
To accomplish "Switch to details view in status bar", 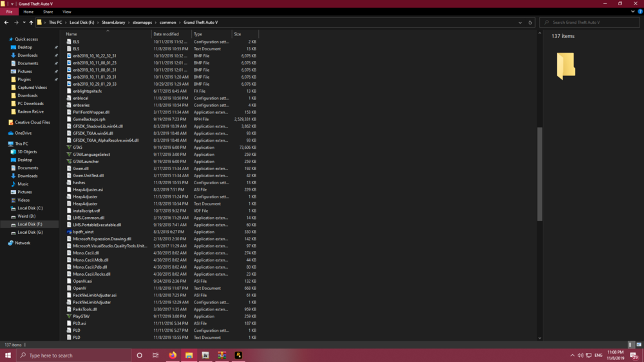I will pyautogui.click(x=631, y=345).
